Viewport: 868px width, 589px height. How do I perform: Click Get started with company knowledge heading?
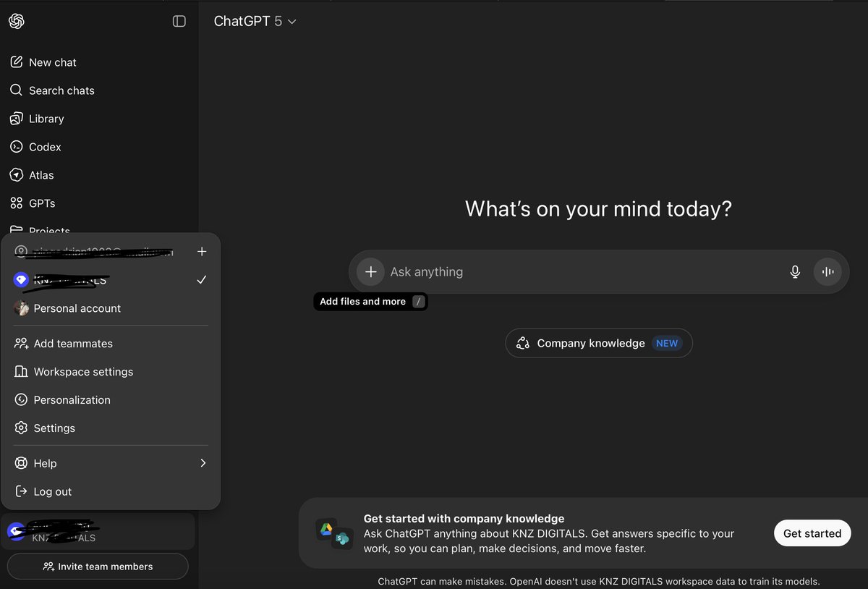coord(464,518)
